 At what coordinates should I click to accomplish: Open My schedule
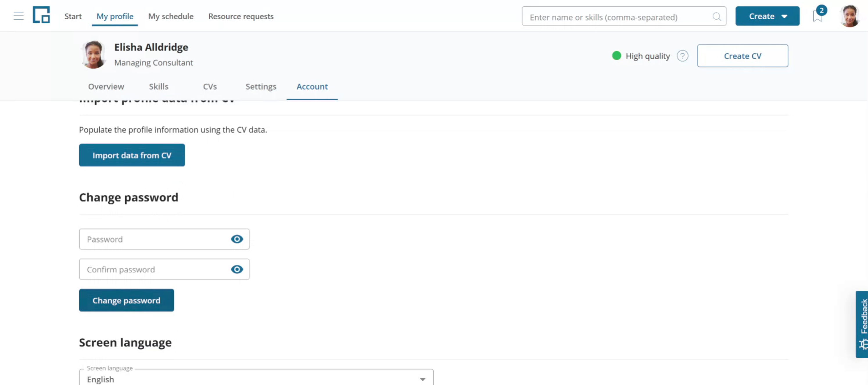(x=171, y=16)
